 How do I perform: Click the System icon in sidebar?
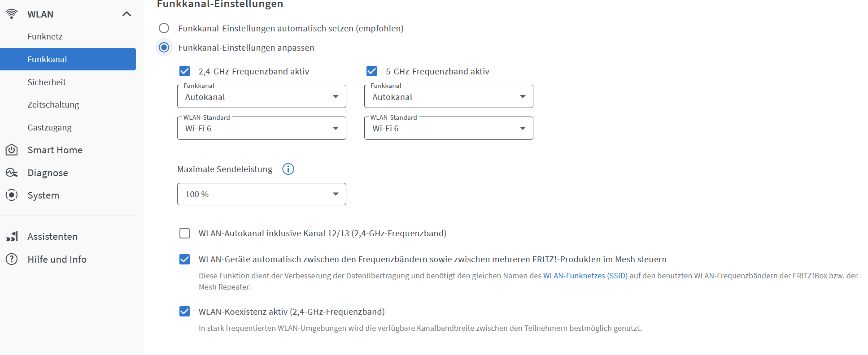tap(12, 195)
